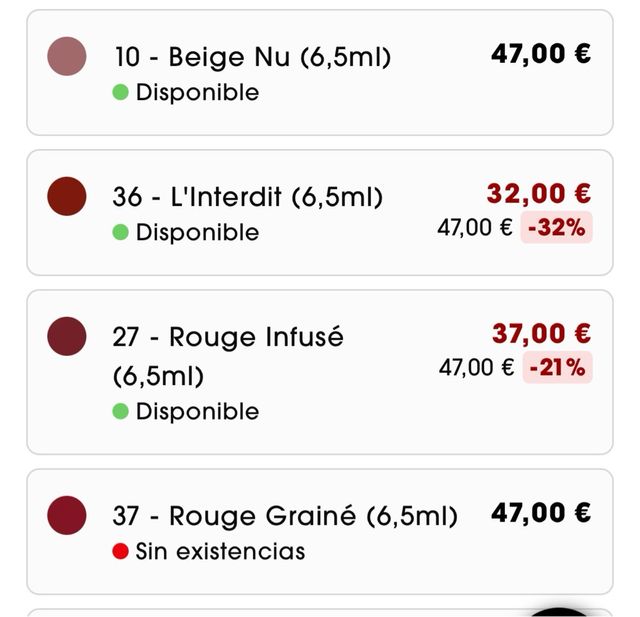Tap the Rouge Grainé color swatch
640x617 pixels.
click(x=67, y=515)
